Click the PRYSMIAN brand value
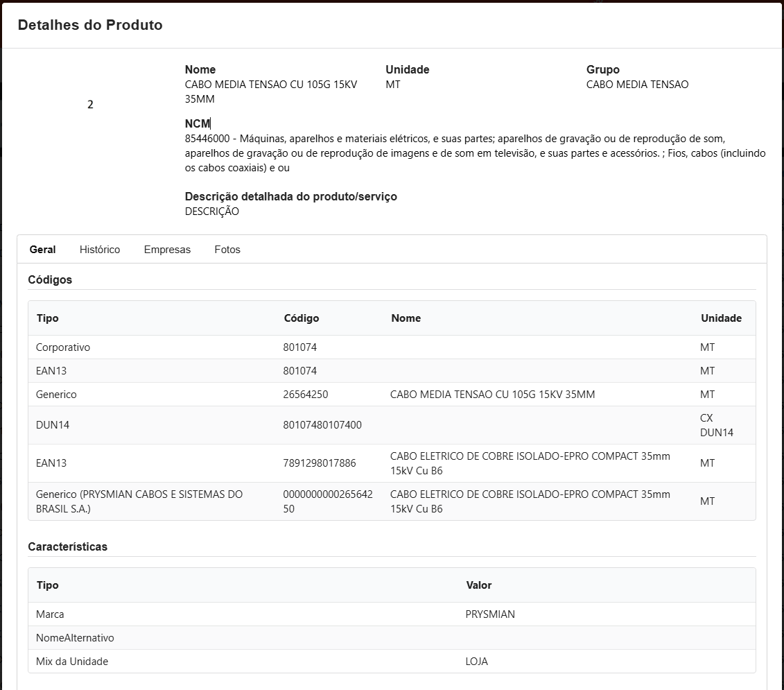This screenshot has height=690, width=784. [x=490, y=614]
